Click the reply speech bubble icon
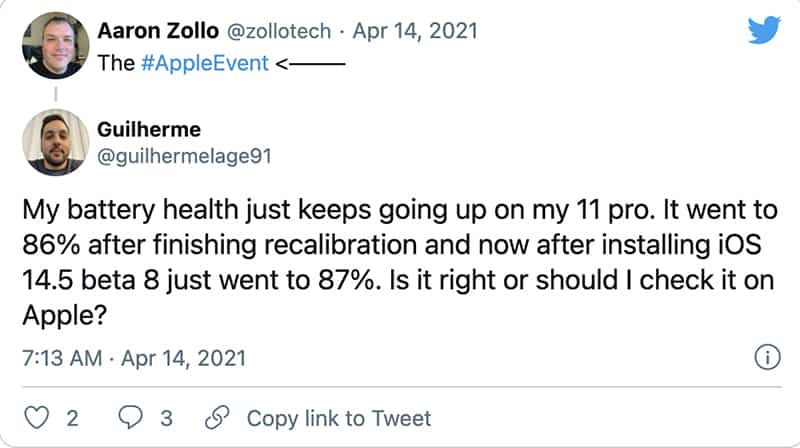The image size is (800, 448). [x=131, y=417]
